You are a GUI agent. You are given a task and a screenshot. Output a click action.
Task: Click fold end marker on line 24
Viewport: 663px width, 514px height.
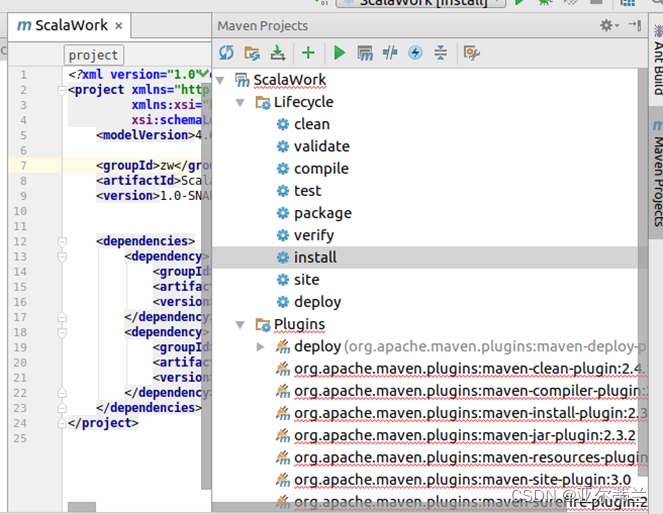pos(62,423)
